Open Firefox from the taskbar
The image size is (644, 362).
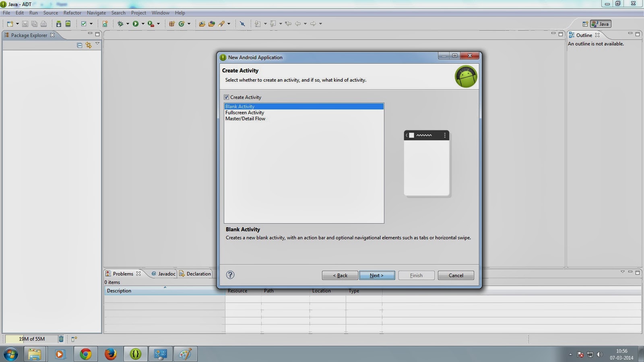coord(110,354)
